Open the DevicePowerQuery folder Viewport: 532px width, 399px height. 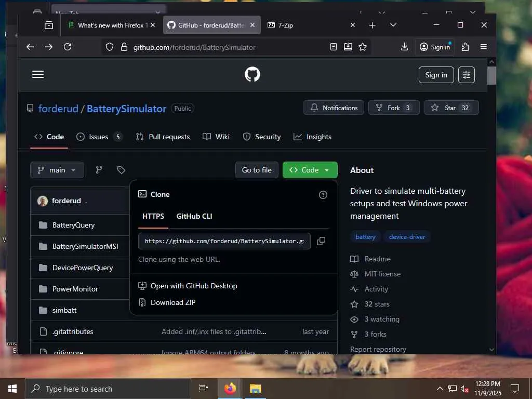83,268
